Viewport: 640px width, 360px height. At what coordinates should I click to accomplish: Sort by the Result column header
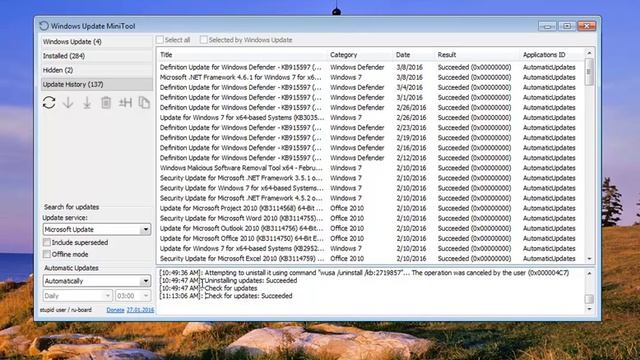478,55
